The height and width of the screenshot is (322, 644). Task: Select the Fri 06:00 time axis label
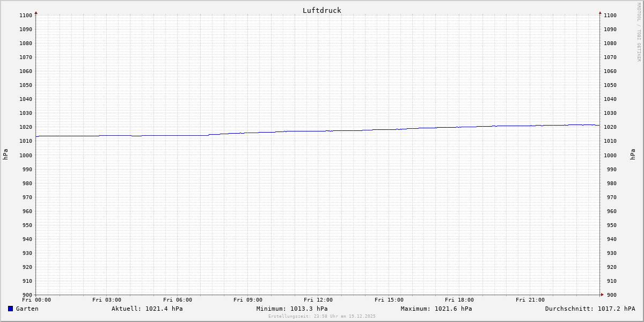click(178, 300)
